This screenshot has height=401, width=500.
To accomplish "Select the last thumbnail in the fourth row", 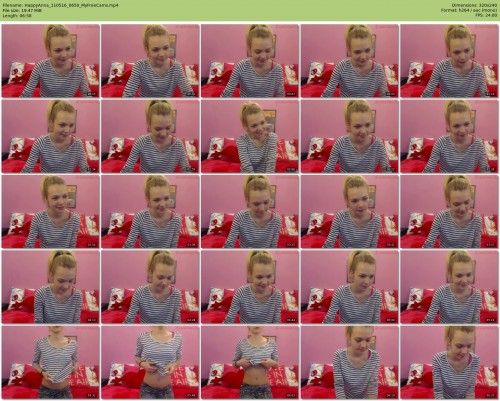I will [449, 287].
